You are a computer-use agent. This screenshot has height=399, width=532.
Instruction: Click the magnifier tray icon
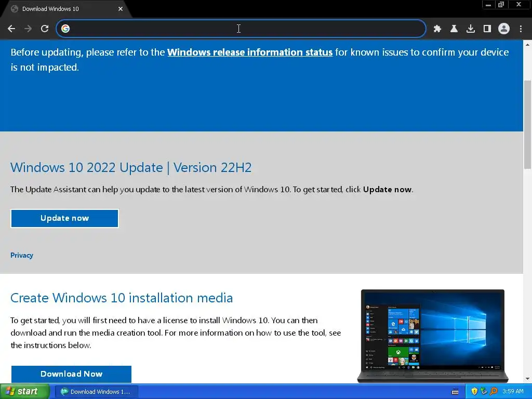pyautogui.click(x=494, y=392)
